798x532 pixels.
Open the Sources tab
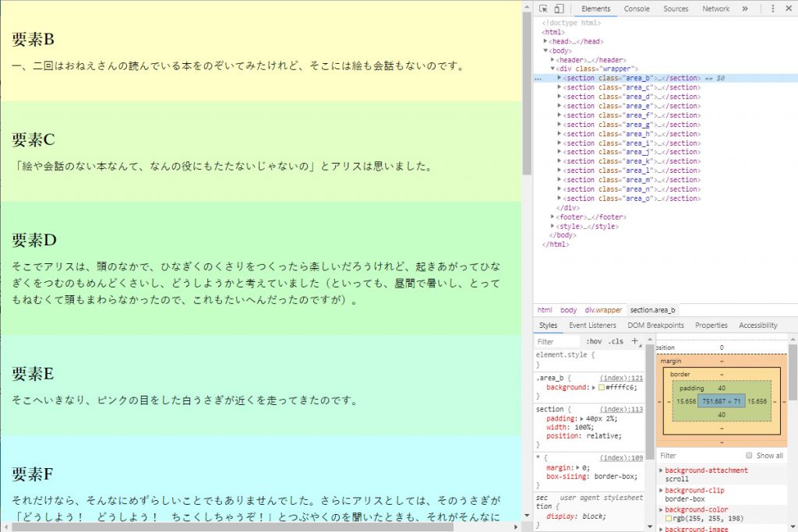click(x=676, y=9)
